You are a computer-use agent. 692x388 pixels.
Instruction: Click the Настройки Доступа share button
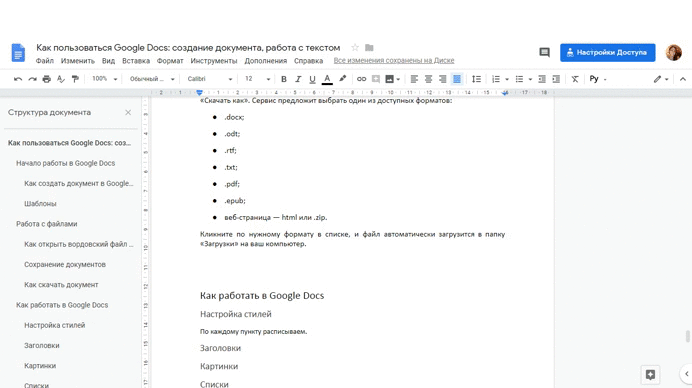(x=608, y=53)
